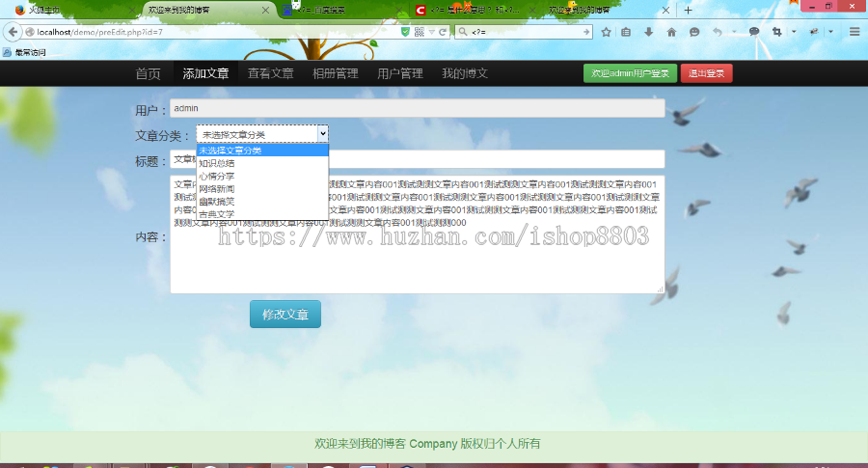Switch to the 百度搜索 tab
This screenshot has height=468, width=868.
[x=343, y=10]
